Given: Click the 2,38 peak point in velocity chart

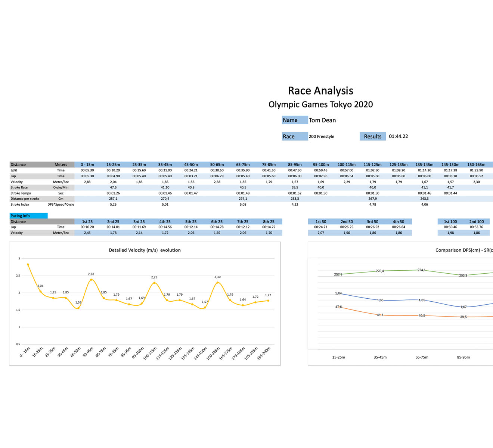Looking at the screenshot, I should click(91, 279).
